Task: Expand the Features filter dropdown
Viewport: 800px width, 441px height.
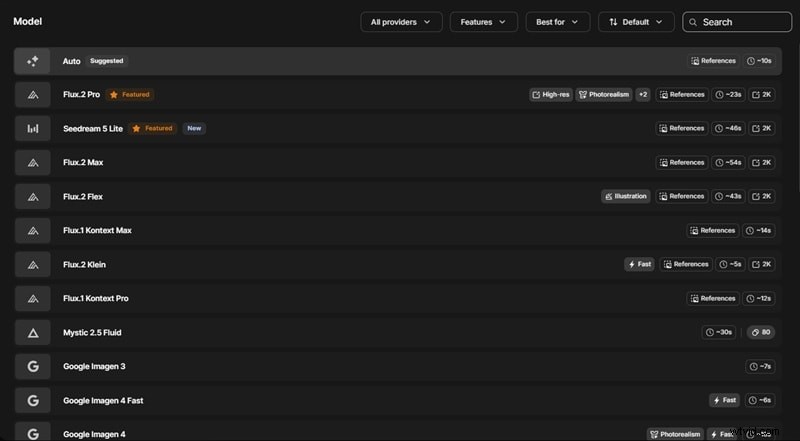Action: coord(483,22)
